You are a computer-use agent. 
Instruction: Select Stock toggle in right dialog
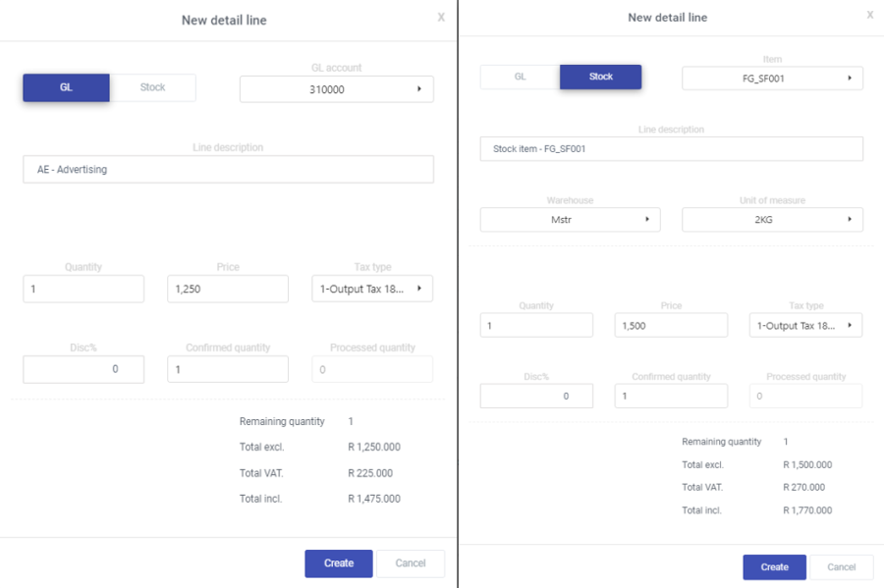tap(600, 77)
